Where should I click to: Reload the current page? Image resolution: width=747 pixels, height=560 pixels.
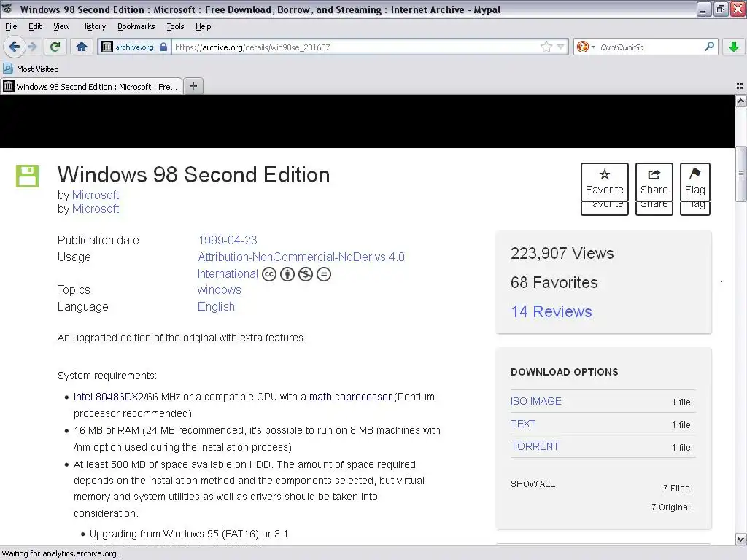[x=55, y=47]
